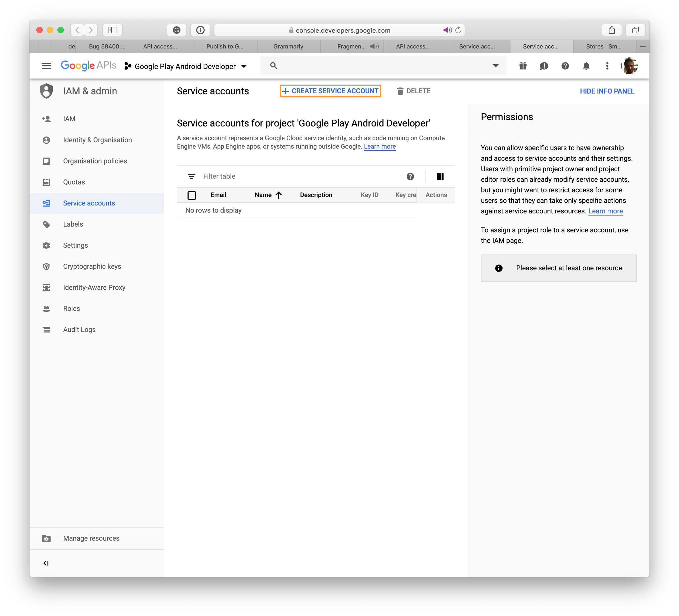This screenshot has width=679, height=616.
Task: Click the Manage resources sidebar item
Action: (91, 539)
